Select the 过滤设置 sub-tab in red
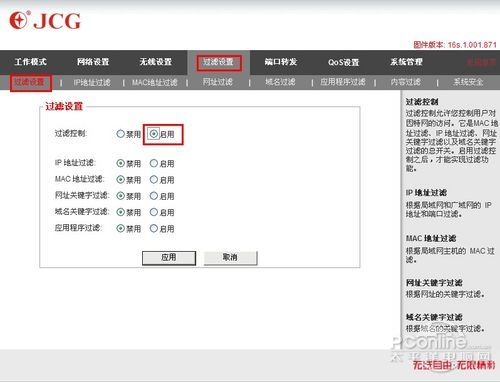The image size is (500, 382). coord(29,82)
